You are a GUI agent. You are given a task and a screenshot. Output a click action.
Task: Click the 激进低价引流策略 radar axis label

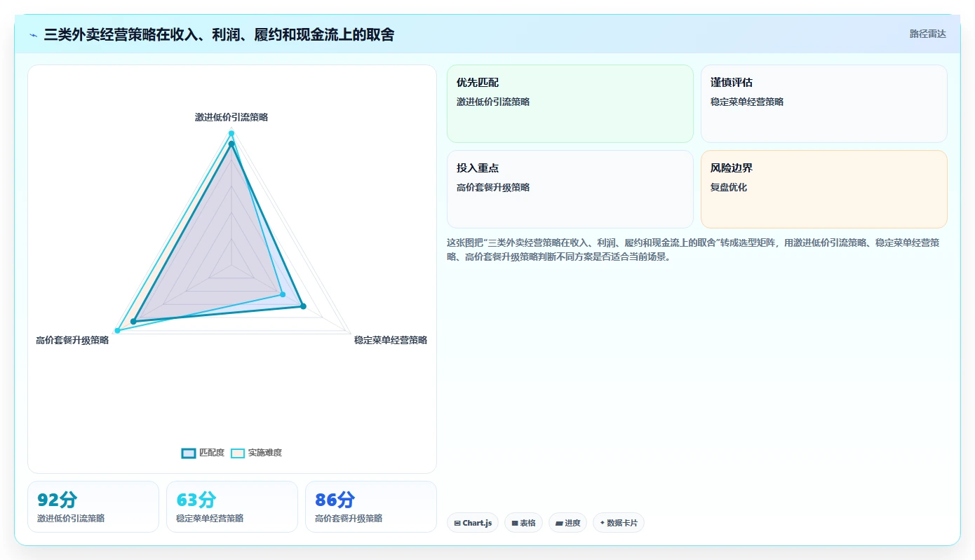(231, 117)
